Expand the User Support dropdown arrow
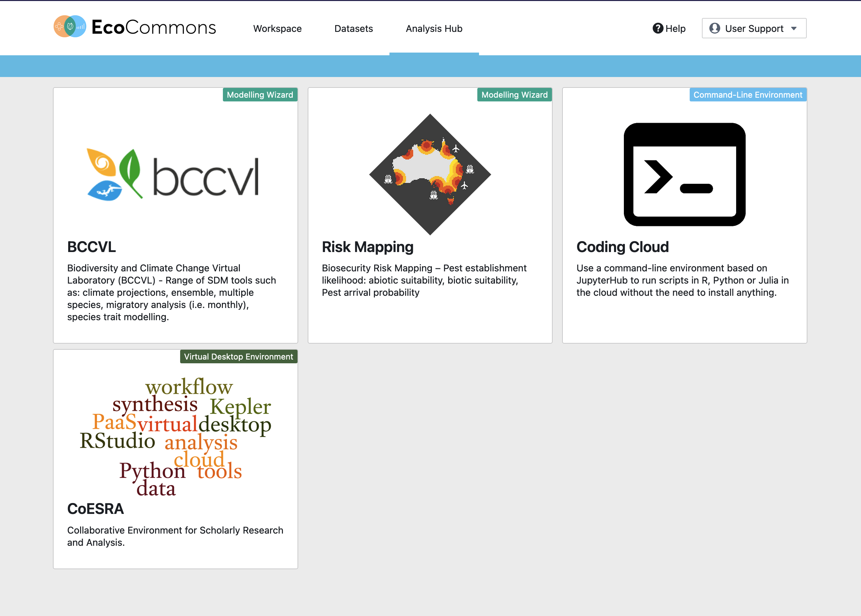The image size is (861, 616). (x=794, y=28)
